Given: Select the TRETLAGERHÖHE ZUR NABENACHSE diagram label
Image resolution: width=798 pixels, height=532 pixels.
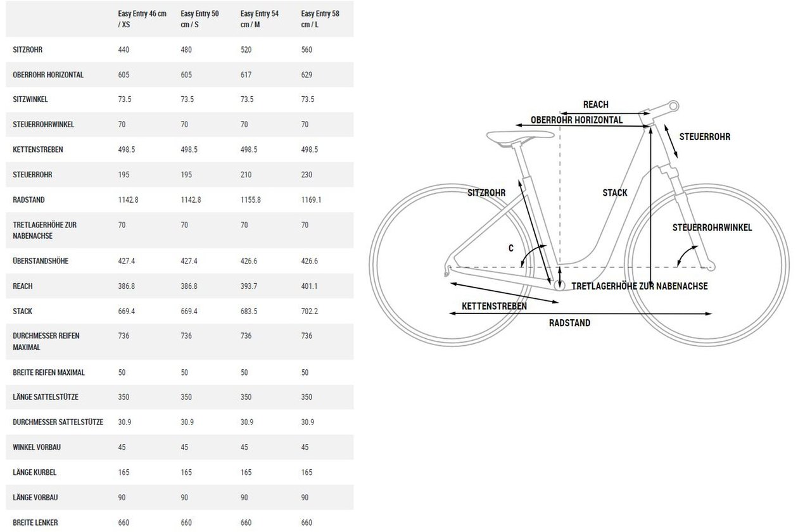Looking at the screenshot, I should coord(640,286).
